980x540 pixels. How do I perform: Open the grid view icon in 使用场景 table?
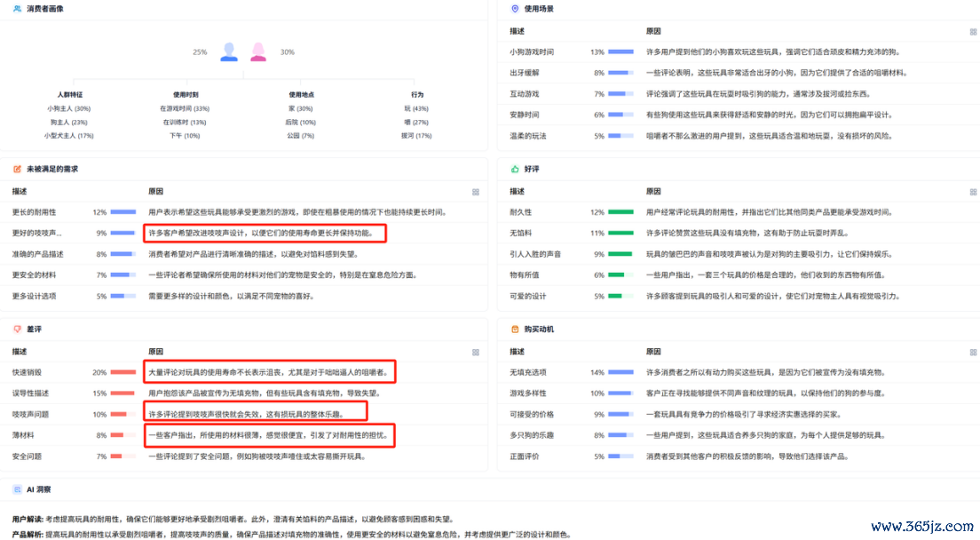click(973, 32)
